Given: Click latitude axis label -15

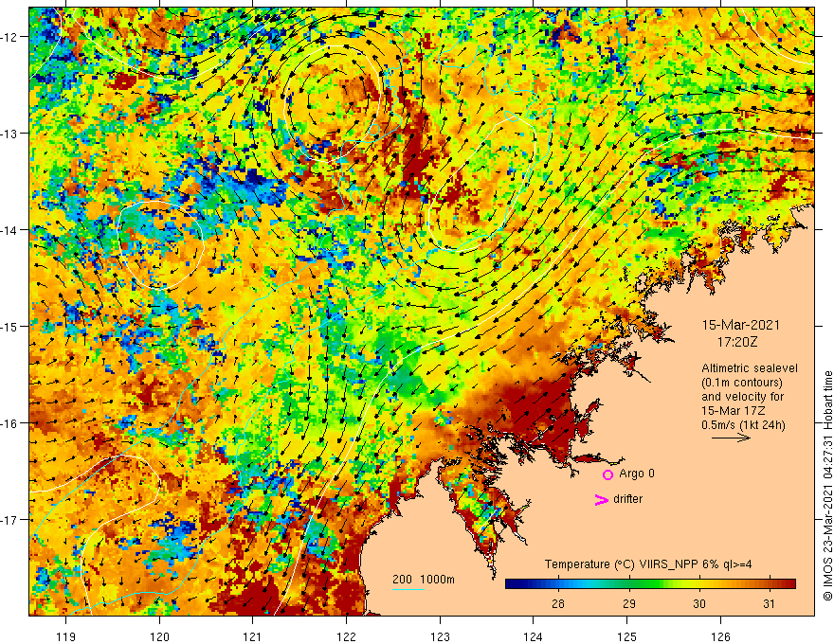Looking at the screenshot, I should click(9, 326).
